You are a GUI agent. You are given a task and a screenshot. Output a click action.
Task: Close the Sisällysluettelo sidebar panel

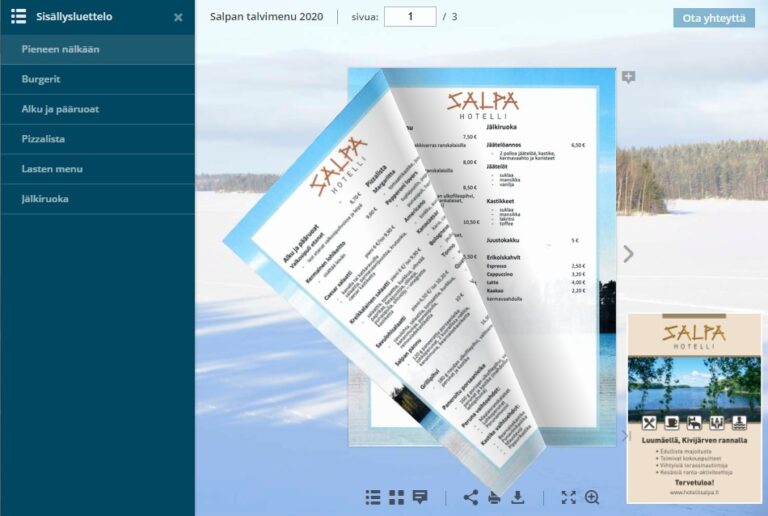click(178, 17)
